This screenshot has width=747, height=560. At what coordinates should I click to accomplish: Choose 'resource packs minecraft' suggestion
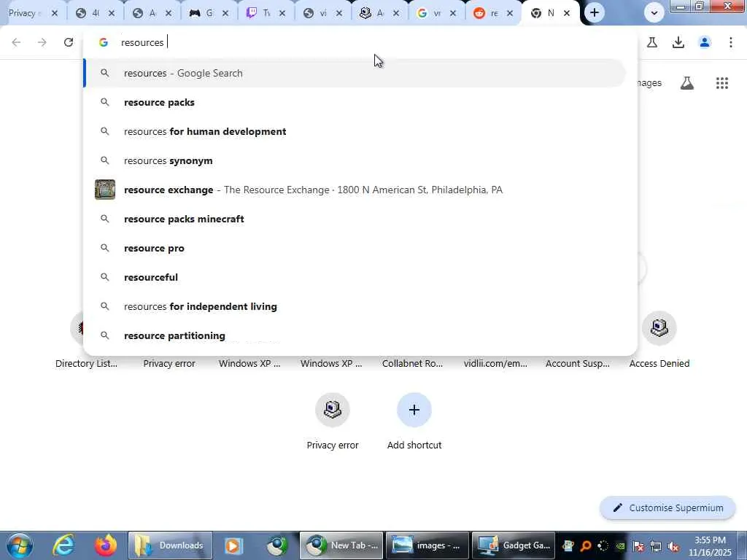click(x=355, y=219)
